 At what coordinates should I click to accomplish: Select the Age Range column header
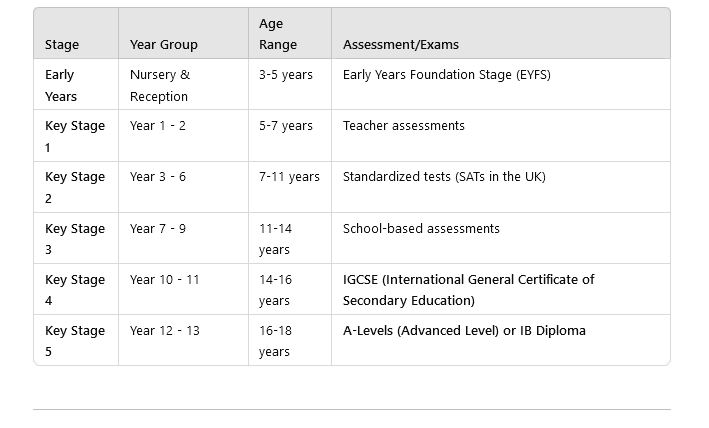point(290,33)
